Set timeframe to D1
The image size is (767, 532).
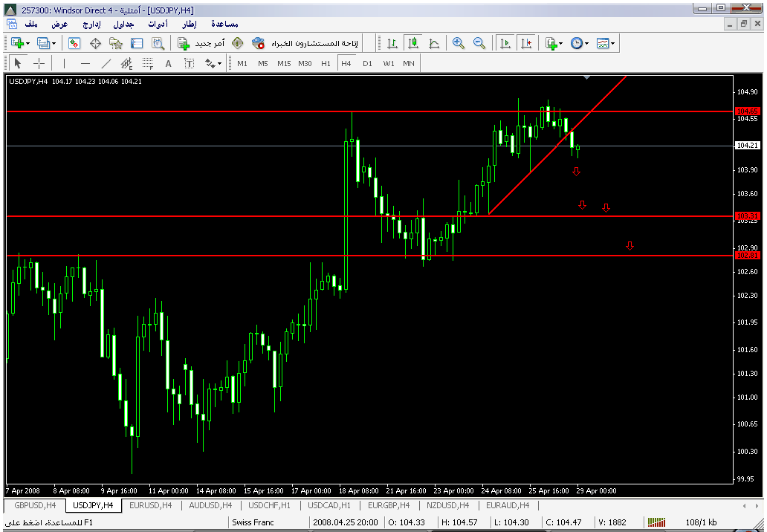coord(367,64)
